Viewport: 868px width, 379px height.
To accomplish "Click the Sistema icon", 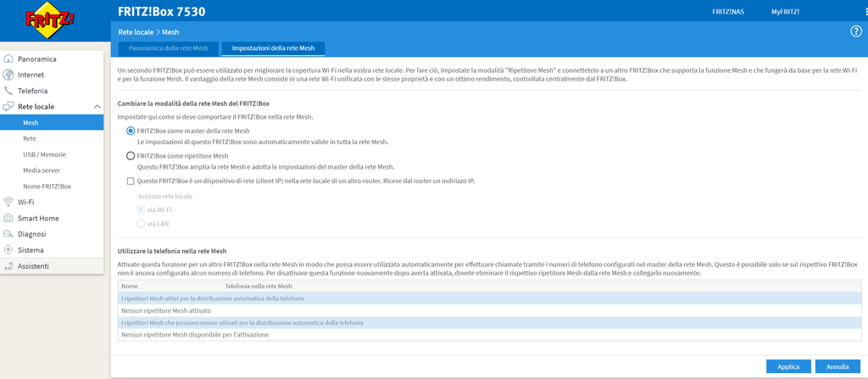I will point(8,250).
